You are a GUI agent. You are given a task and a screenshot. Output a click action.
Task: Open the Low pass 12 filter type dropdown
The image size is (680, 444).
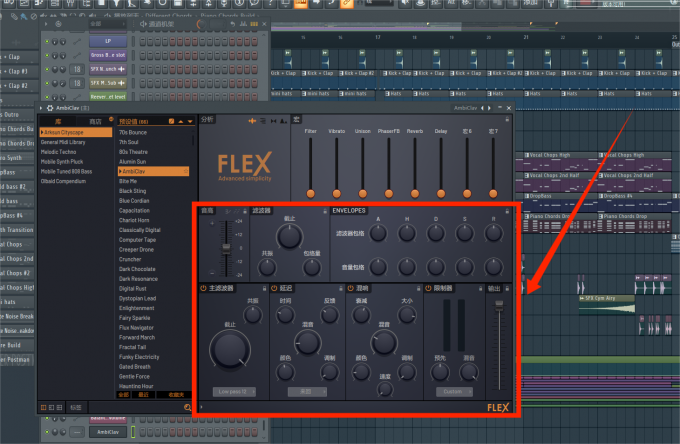click(x=232, y=392)
